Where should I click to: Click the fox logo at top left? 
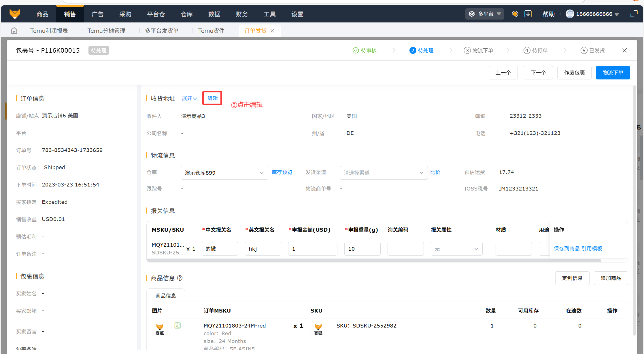click(x=15, y=14)
